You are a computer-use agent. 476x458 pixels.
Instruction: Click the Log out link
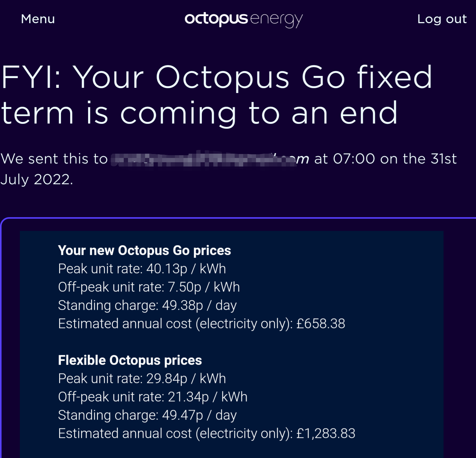click(442, 19)
